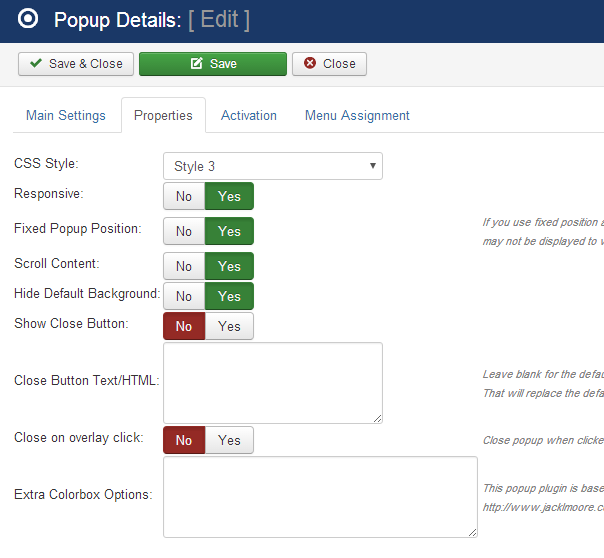Click No for Show Close Button
This screenshot has width=604, height=558.
[x=184, y=326]
